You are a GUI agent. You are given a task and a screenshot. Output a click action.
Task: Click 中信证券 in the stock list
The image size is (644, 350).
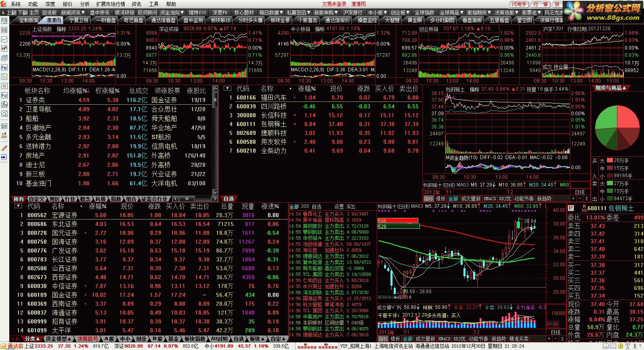[64, 286]
